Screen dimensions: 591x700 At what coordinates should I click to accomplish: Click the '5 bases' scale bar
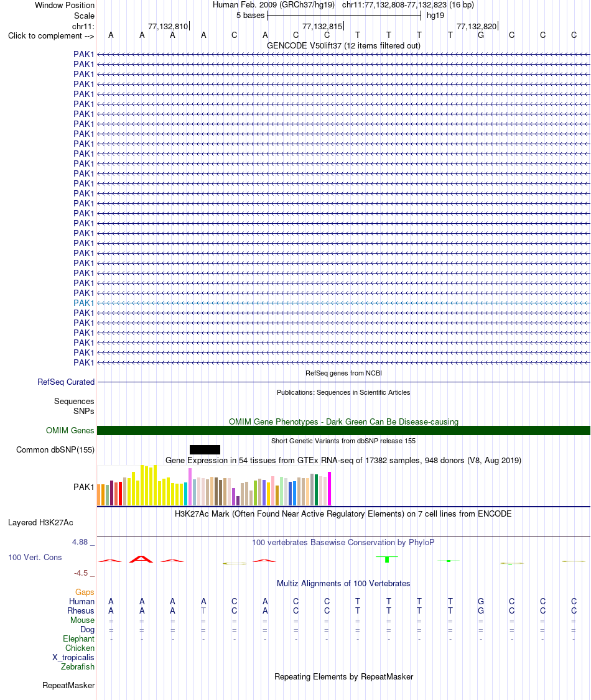[344, 16]
